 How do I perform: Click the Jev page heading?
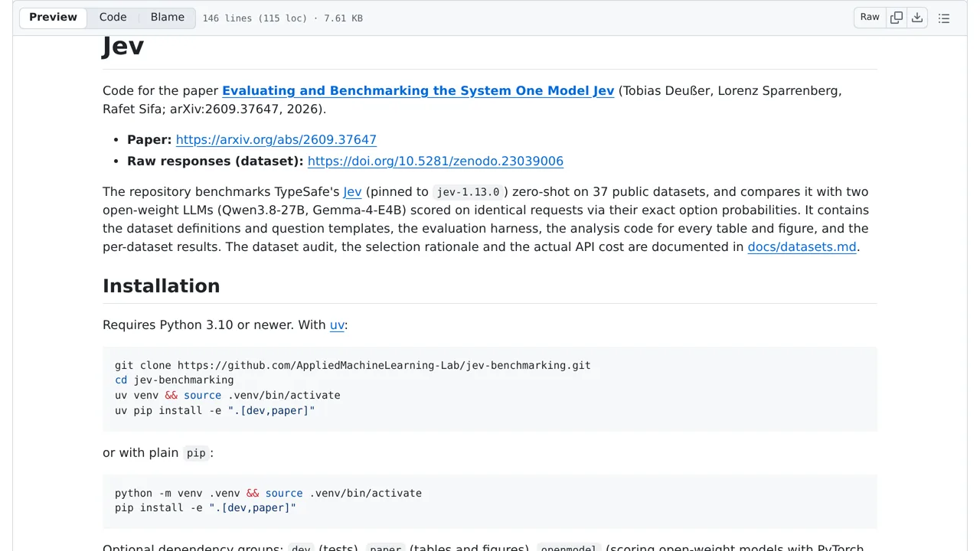click(x=123, y=46)
